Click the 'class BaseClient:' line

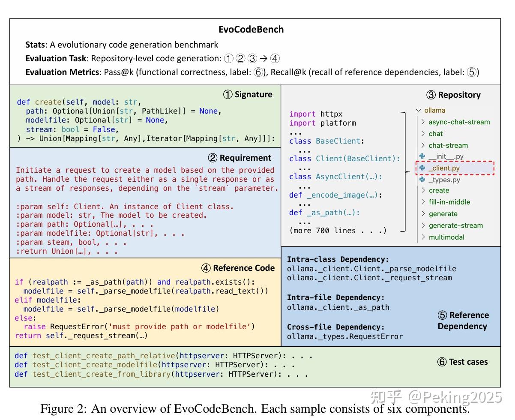click(x=327, y=141)
